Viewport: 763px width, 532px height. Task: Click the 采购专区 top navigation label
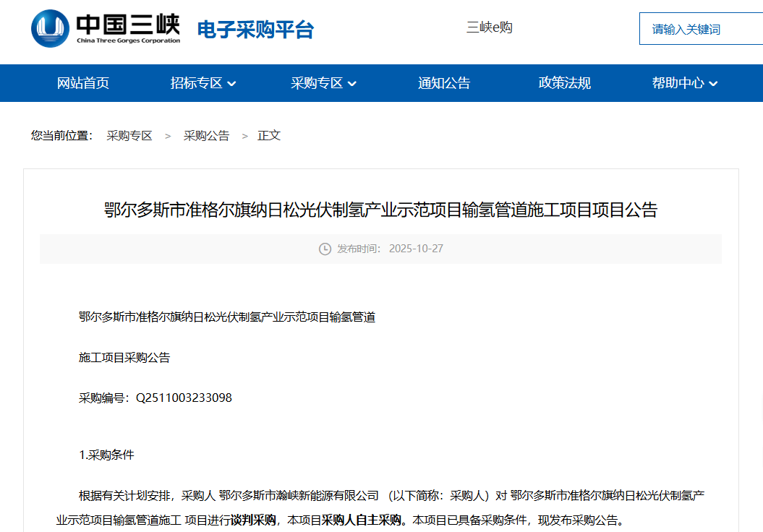coord(317,83)
